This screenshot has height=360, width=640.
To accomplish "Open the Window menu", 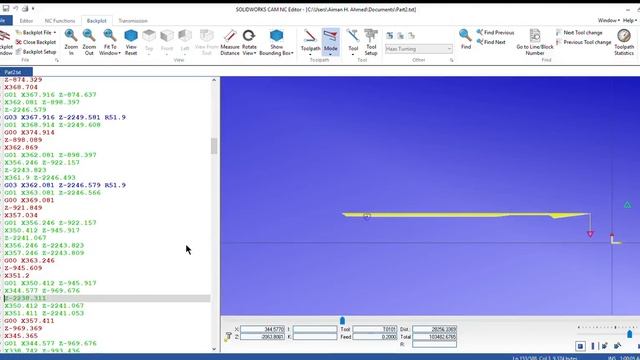I will [x=608, y=20].
